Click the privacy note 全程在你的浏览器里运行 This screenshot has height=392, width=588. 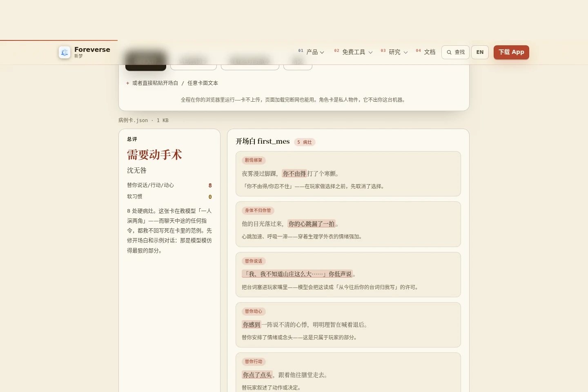click(x=294, y=100)
